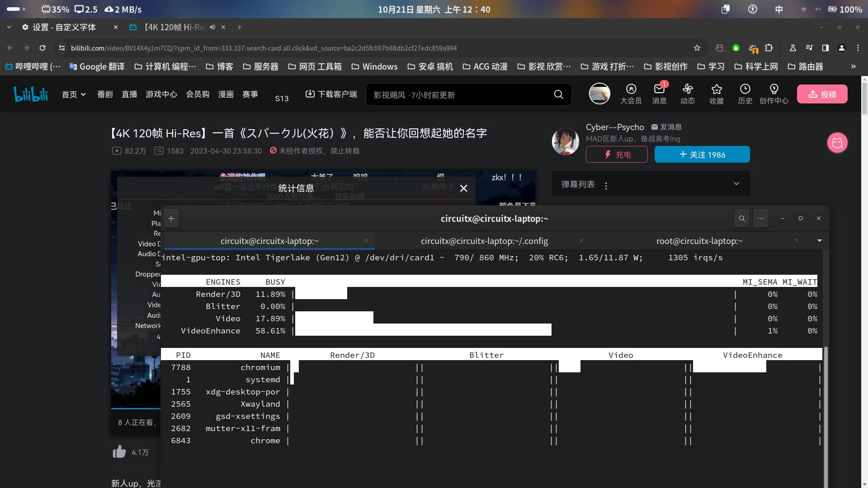Viewport: 868px width, 488px height.
Task: Click the terminal search icon
Action: coord(742,219)
